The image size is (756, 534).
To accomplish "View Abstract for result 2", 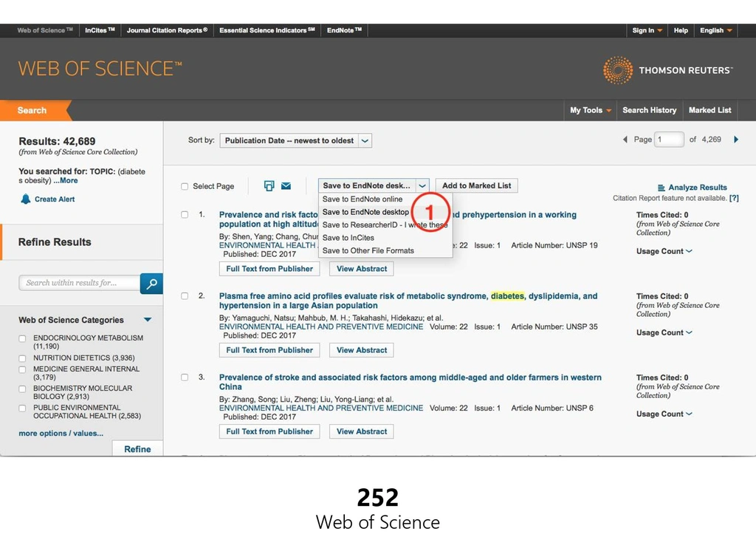I will pyautogui.click(x=362, y=350).
